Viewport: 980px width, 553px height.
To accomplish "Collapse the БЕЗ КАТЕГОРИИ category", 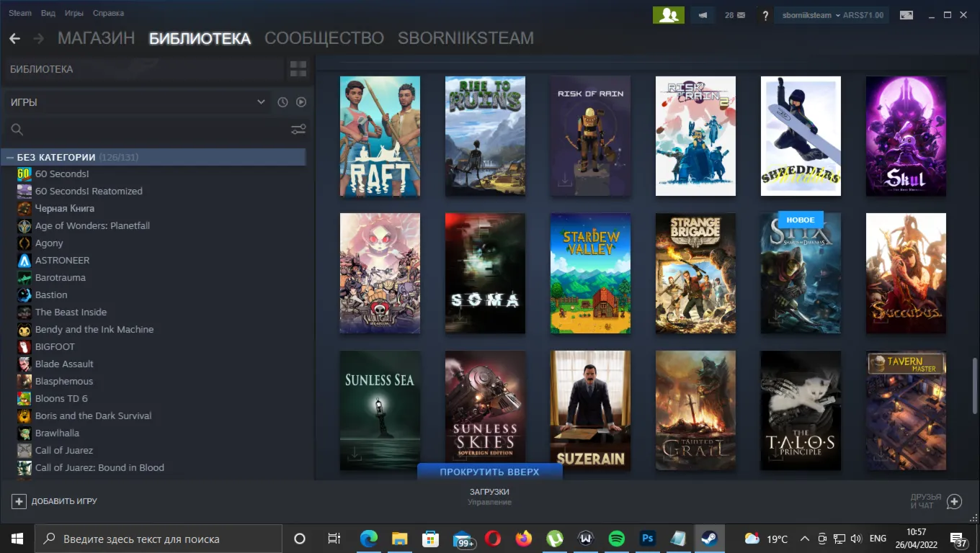I will (x=10, y=157).
